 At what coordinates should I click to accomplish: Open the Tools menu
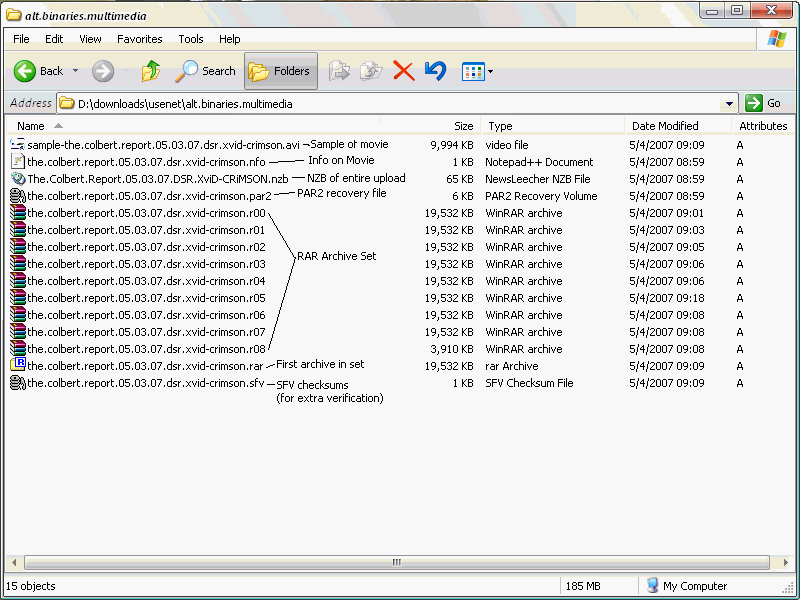tap(191, 39)
